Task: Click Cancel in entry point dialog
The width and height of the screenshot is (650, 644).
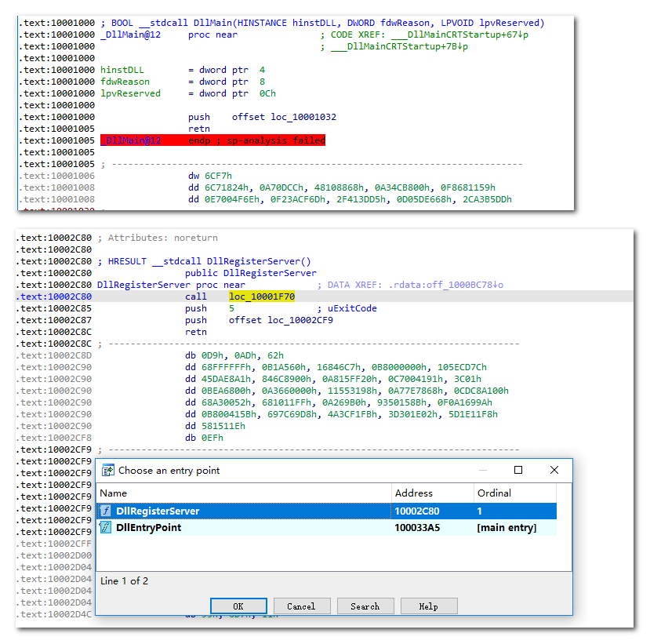Action: tap(302, 606)
